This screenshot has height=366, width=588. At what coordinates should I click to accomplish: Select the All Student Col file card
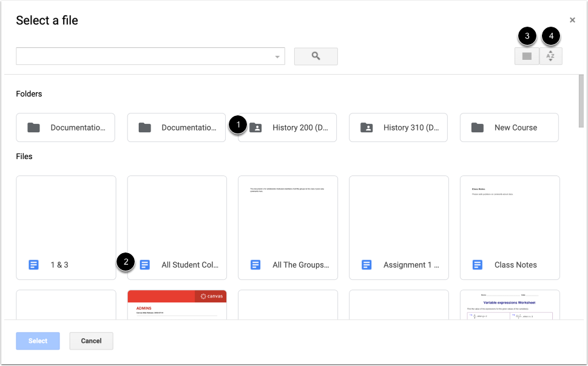tap(177, 228)
